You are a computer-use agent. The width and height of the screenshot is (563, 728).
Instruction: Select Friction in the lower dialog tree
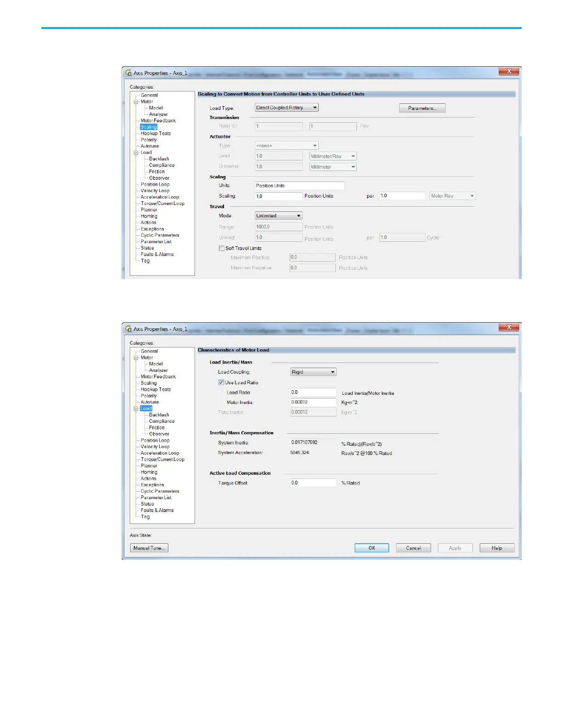[157, 427]
